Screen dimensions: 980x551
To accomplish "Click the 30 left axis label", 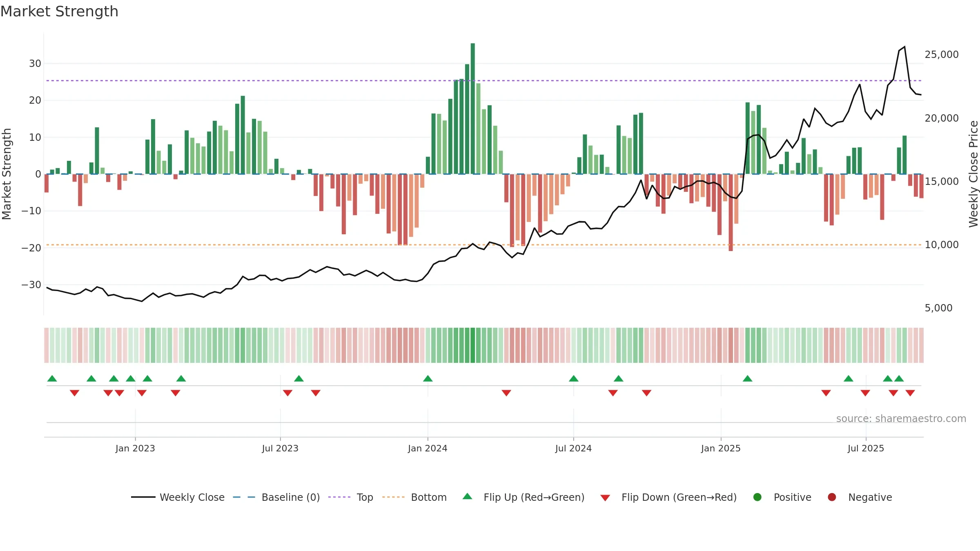I will pos(35,64).
